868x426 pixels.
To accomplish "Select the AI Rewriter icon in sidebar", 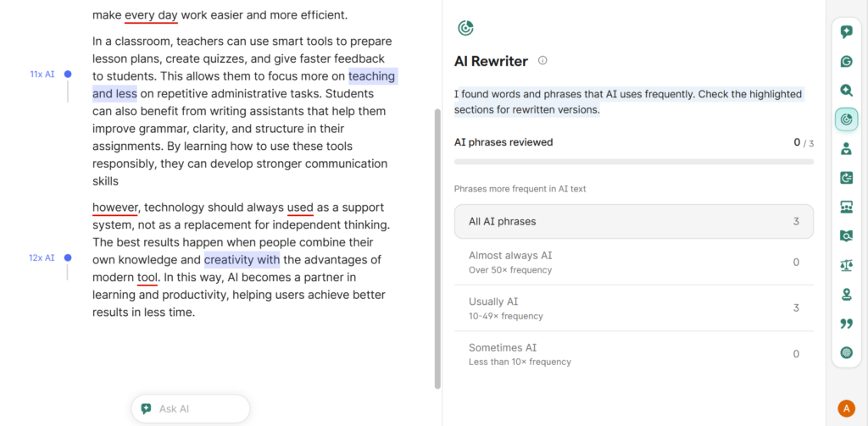I will [x=846, y=119].
